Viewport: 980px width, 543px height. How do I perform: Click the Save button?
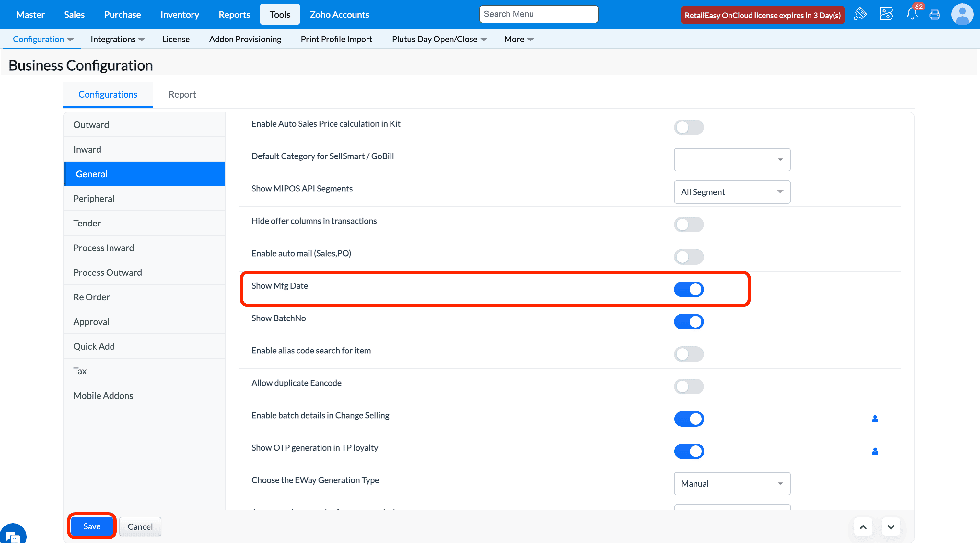point(92,526)
